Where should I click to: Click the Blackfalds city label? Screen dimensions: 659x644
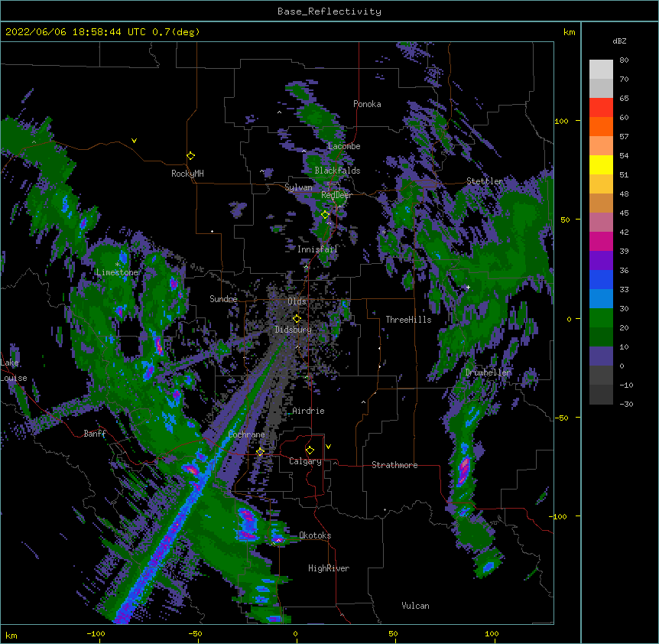(x=337, y=171)
